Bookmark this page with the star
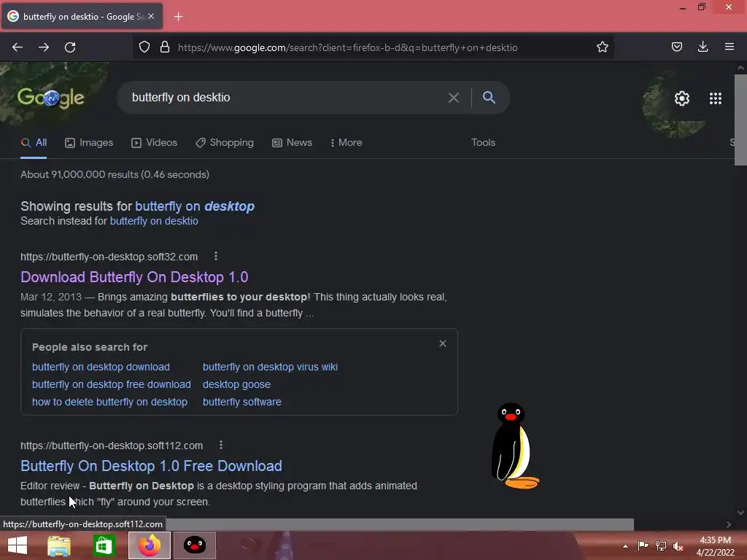747x560 pixels. [602, 47]
